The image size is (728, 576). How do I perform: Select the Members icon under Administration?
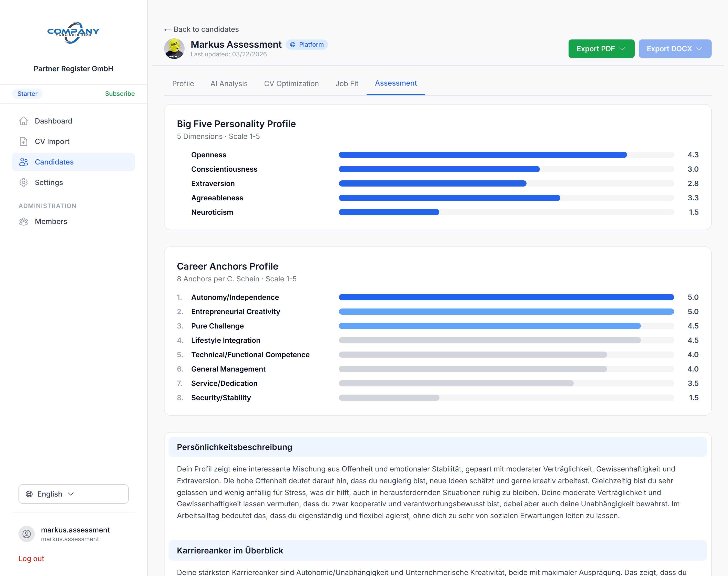24,222
